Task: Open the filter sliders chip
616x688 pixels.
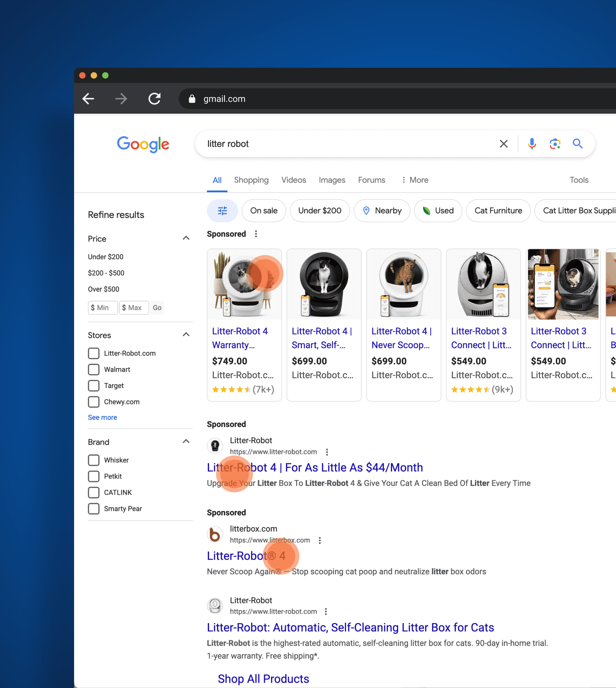Action: point(222,211)
